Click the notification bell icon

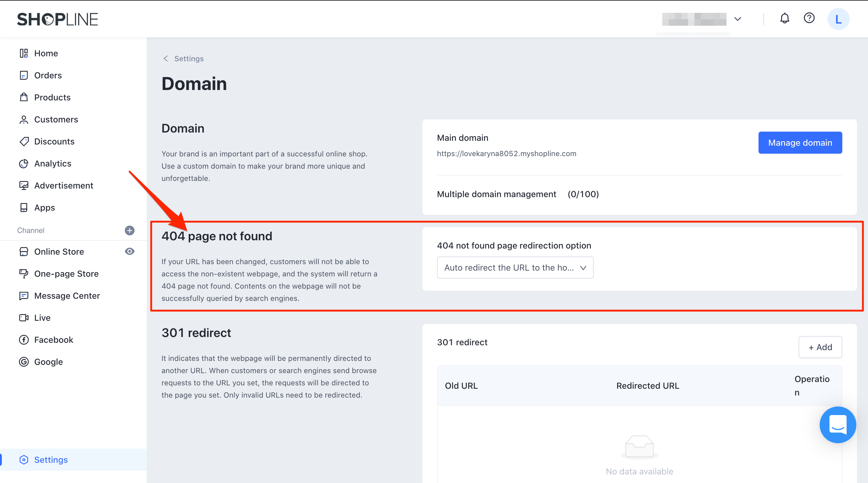(x=785, y=19)
